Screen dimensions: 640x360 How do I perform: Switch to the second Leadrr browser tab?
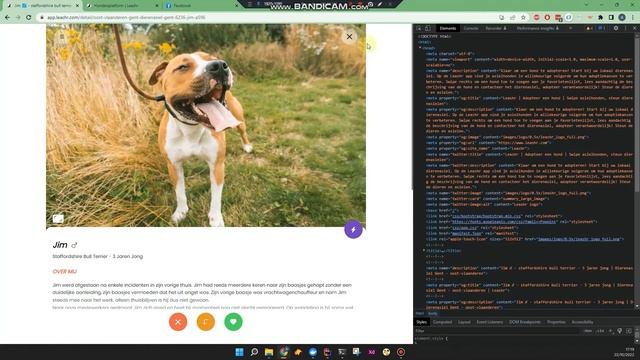tap(122, 6)
